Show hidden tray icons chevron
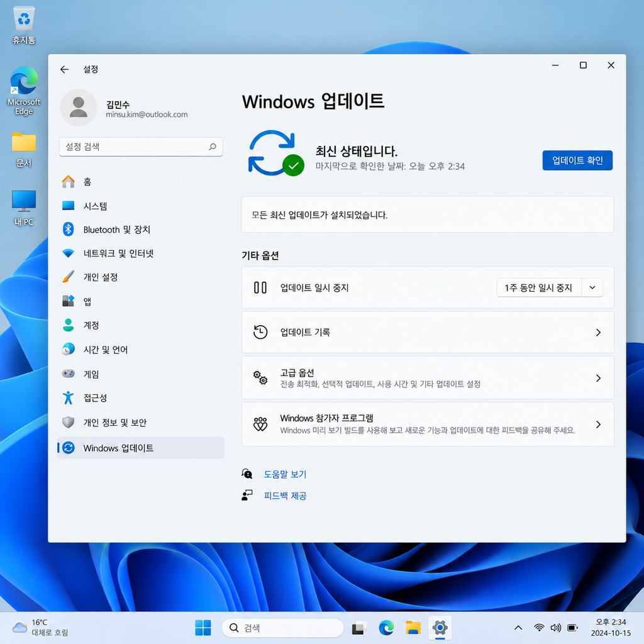Screen dimensions: 644x644 518,628
